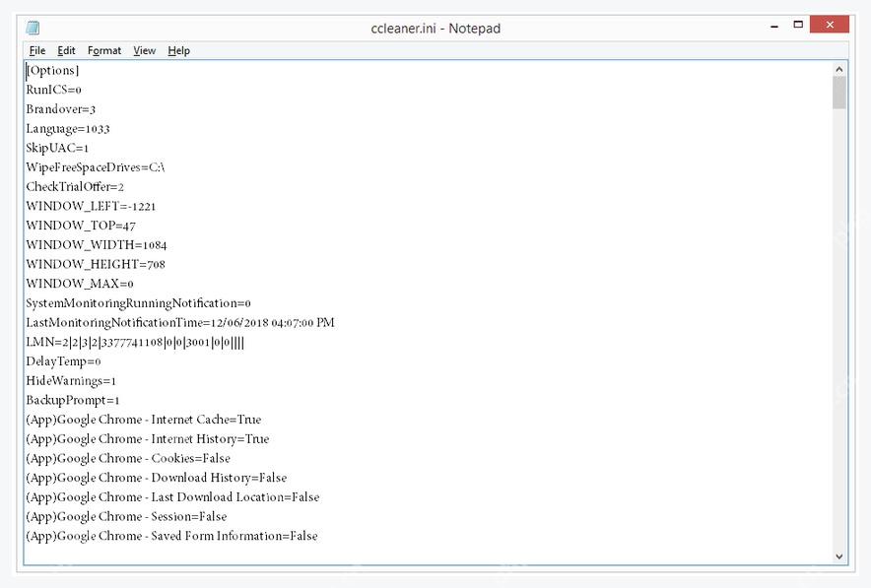871x588 pixels.
Task: Click the [Options] section header line
Action: (53, 71)
